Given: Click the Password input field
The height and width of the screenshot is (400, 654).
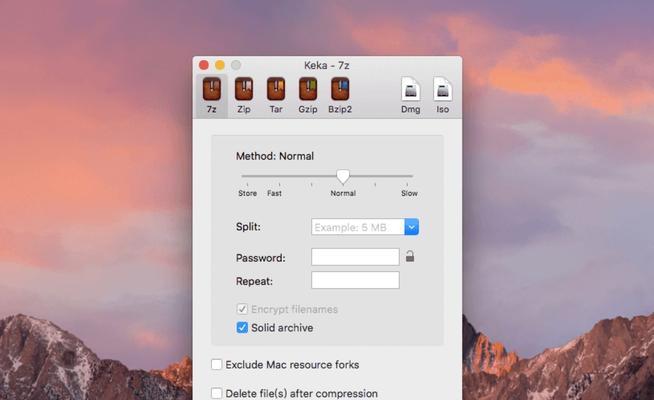Looking at the screenshot, I should click(x=355, y=257).
